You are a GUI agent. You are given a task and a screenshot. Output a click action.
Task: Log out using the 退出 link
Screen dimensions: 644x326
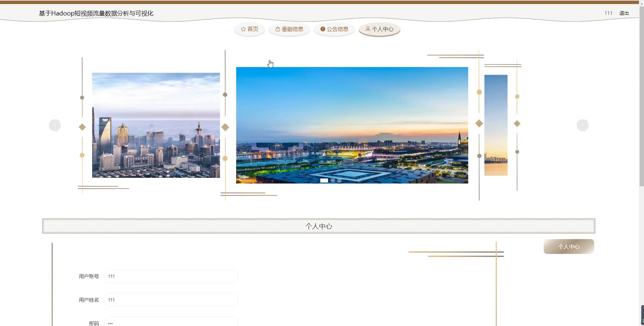pyautogui.click(x=624, y=13)
